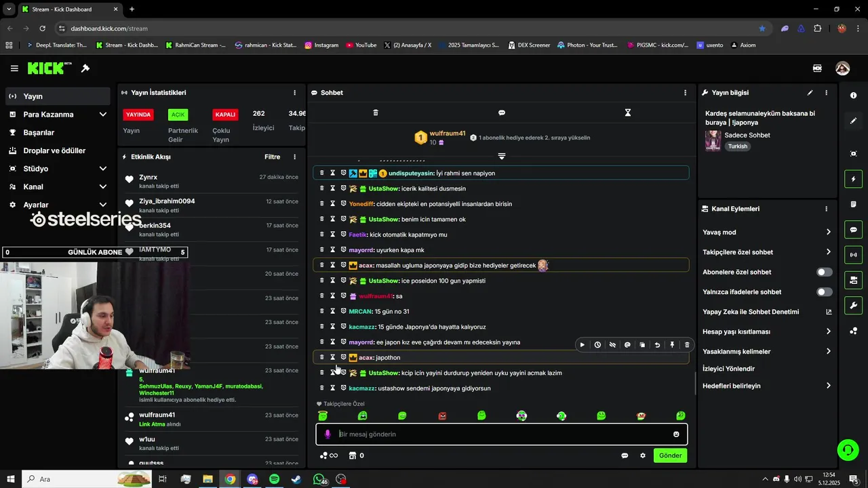Click crossed-eye icon in message hover toolbar
The image size is (868, 488).
(x=612, y=345)
